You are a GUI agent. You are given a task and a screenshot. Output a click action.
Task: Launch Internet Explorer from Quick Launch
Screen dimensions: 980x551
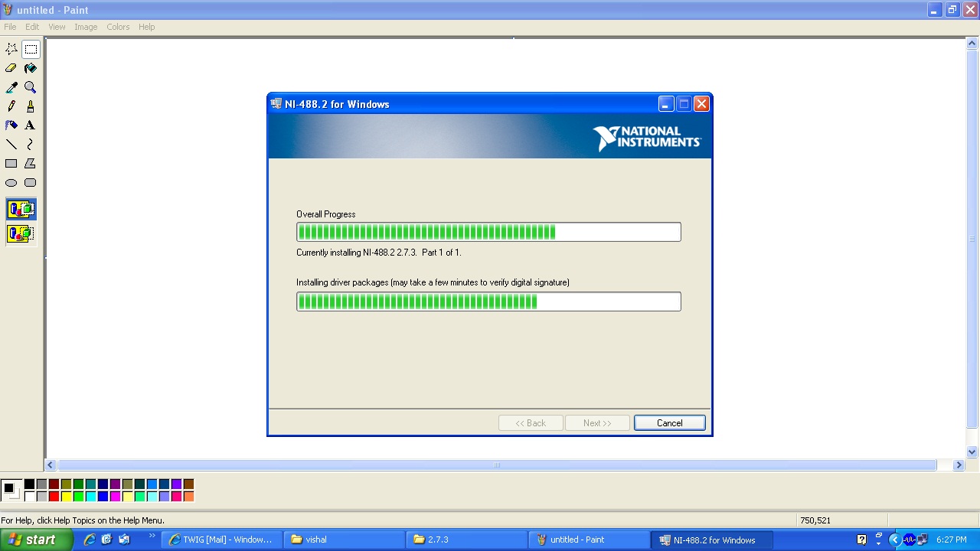pos(90,540)
